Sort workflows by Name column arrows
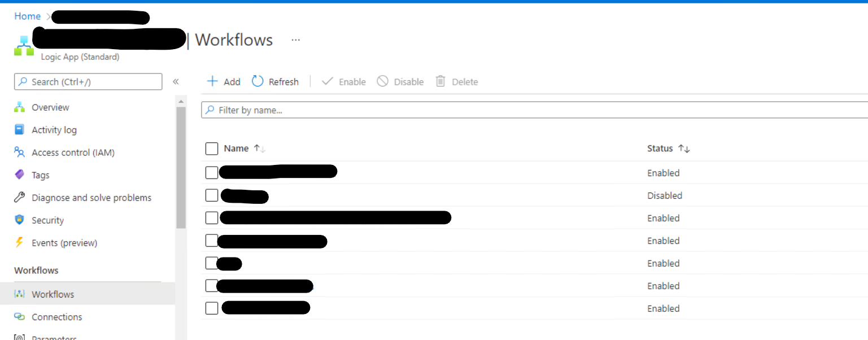The height and width of the screenshot is (340, 868). [259, 149]
